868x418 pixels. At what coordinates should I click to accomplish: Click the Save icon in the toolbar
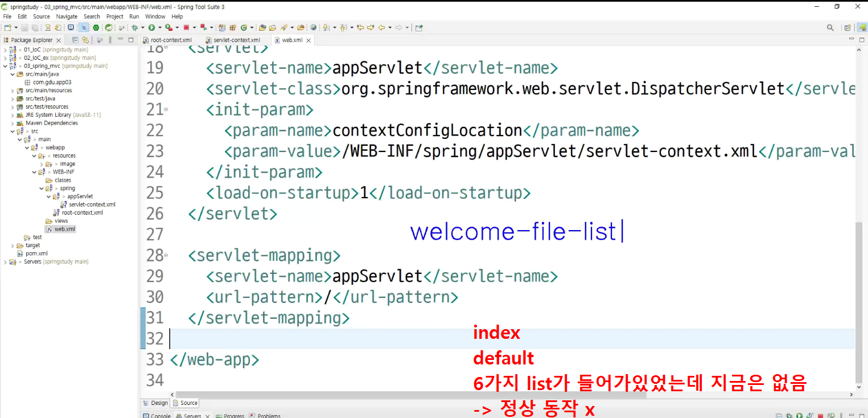pos(24,27)
